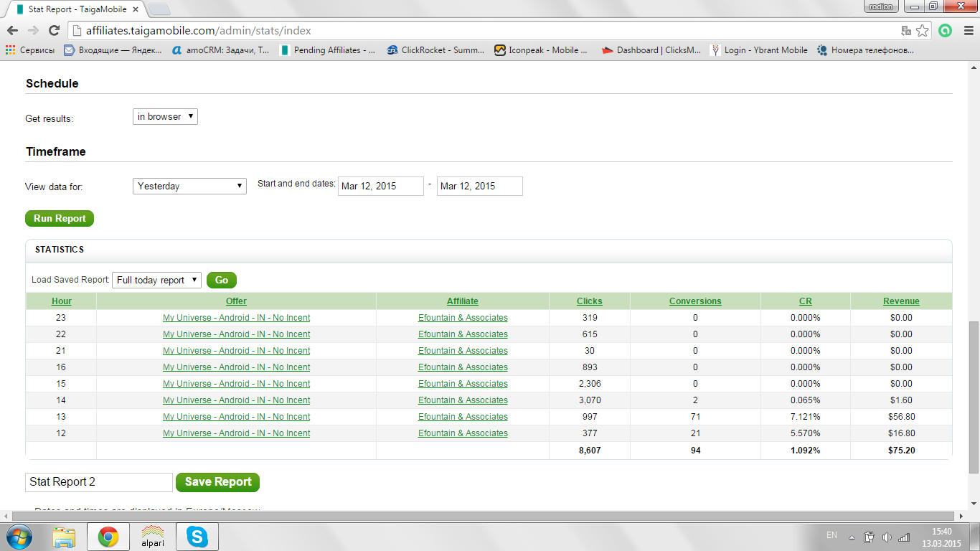Viewport: 980px width, 551px height.
Task: Click the green extension icon beside the star
Action: [x=946, y=31]
